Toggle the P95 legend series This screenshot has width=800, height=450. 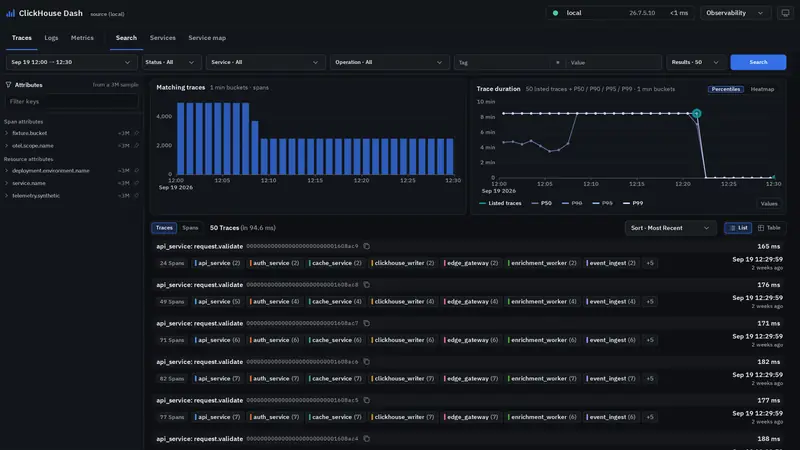[603, 203]
